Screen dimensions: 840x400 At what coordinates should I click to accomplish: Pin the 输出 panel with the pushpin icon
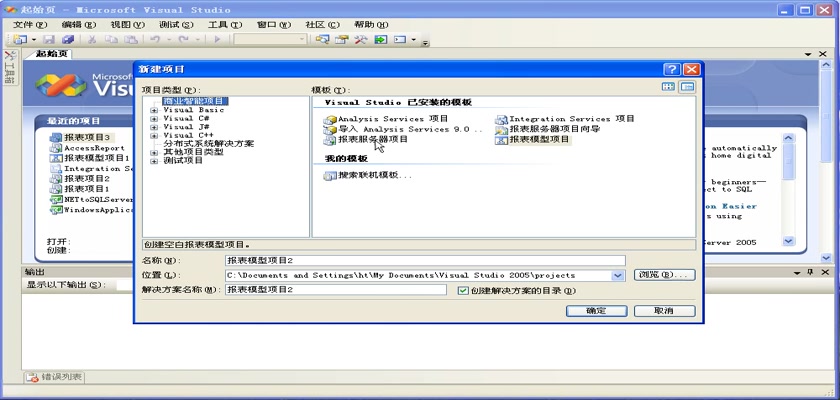click(810, 272)
